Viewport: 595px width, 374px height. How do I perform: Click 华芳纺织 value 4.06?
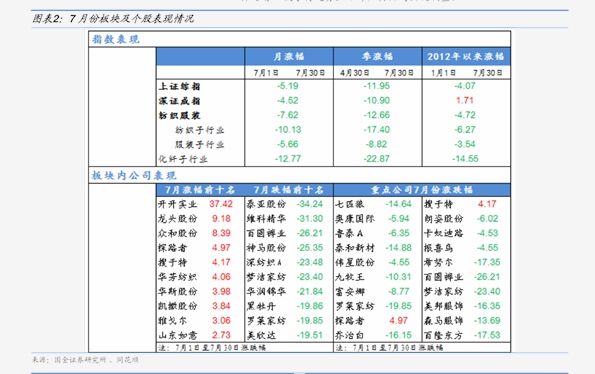221,277
